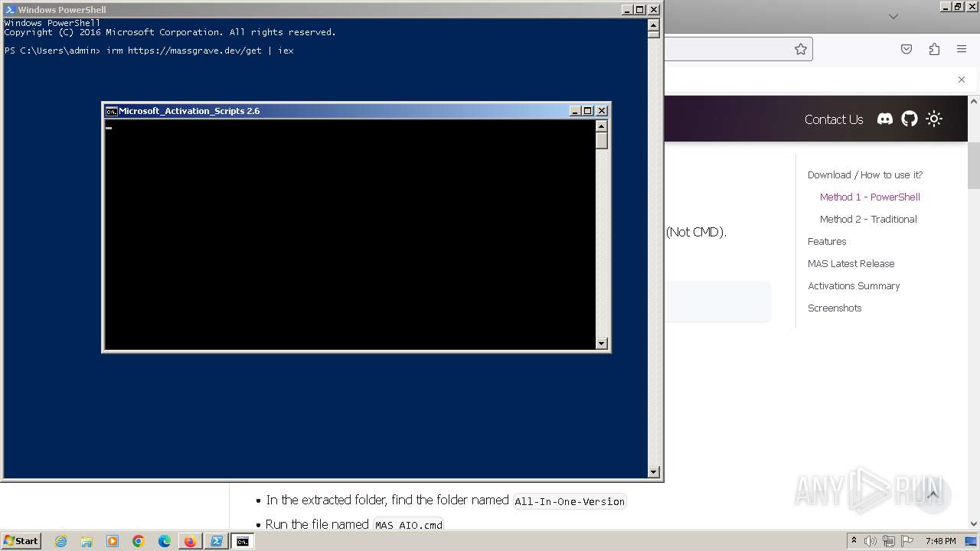This screenshot has height=551, width=980.
Task: Dismiss the browser notification bar
Action: 962,80
